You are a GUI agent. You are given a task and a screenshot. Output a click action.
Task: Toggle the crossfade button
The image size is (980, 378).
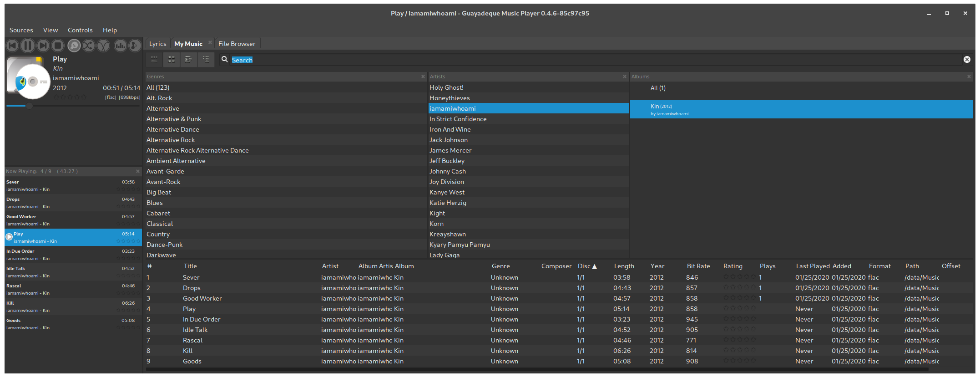(104, 46)
